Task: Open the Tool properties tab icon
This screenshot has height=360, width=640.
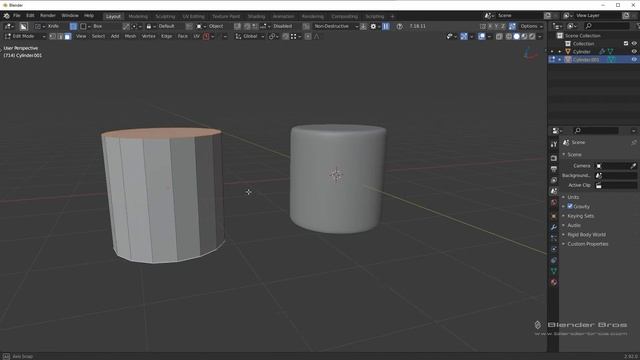Action: pos(553,144)
